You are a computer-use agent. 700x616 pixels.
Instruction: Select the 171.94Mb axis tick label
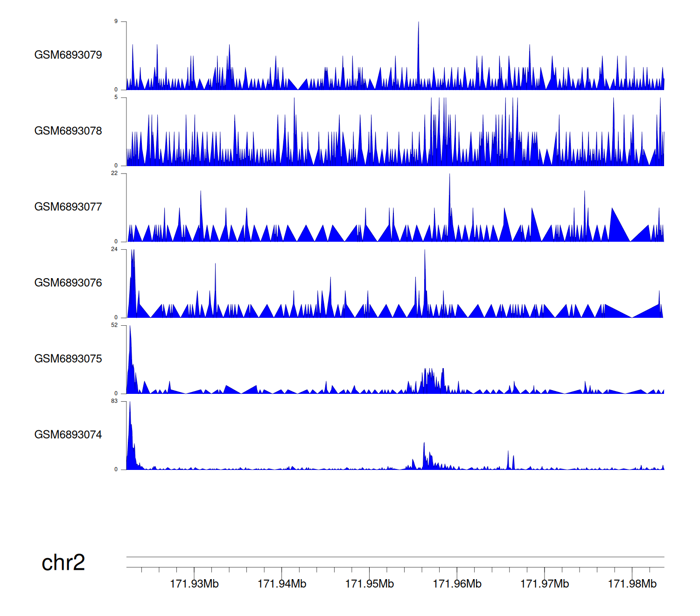[x=282, y=584]
